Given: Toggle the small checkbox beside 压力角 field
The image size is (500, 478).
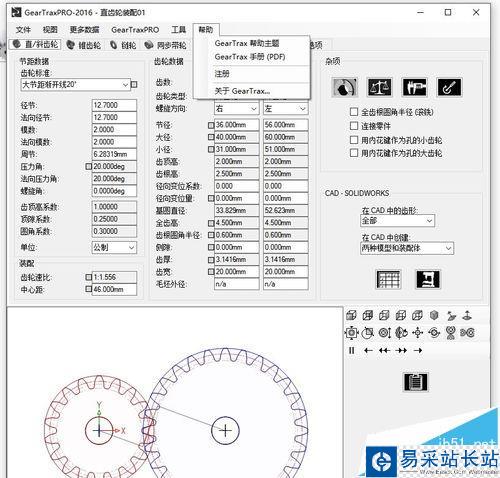Looking at the screenshot, I should (x=88, y=166).
